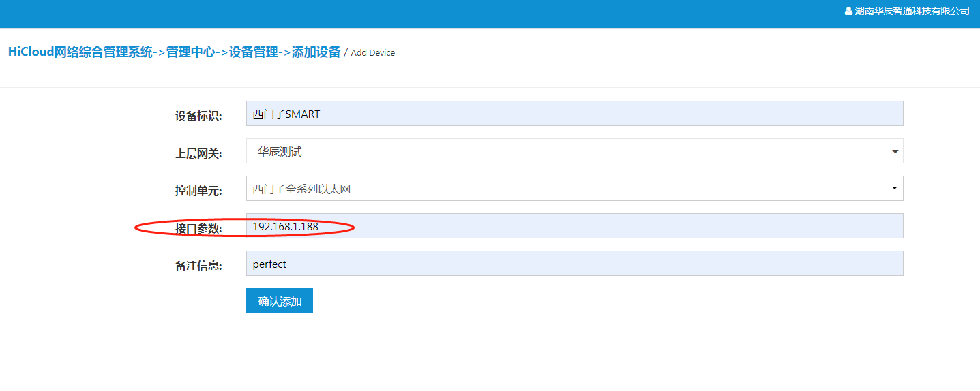Click the user profile icon in header

(848, 12)
